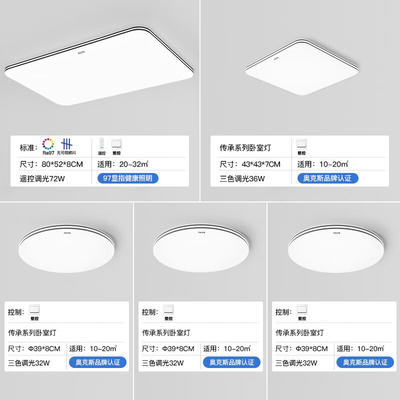Click 奥克斯品牌认证 badge in middle bottom card

tap(232, 362)
